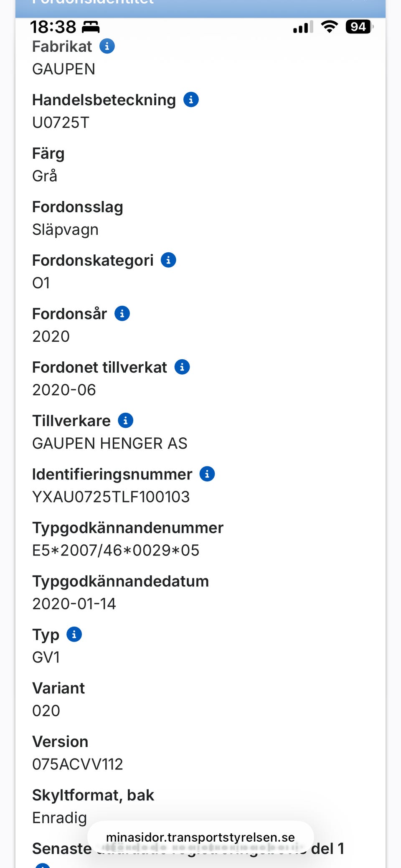Tap the Typgodkännandedatum value 2020-01-14
Image resolution: width=401 pixels, height=868 pixels.
pyautogui.click(x=74, y=604)
